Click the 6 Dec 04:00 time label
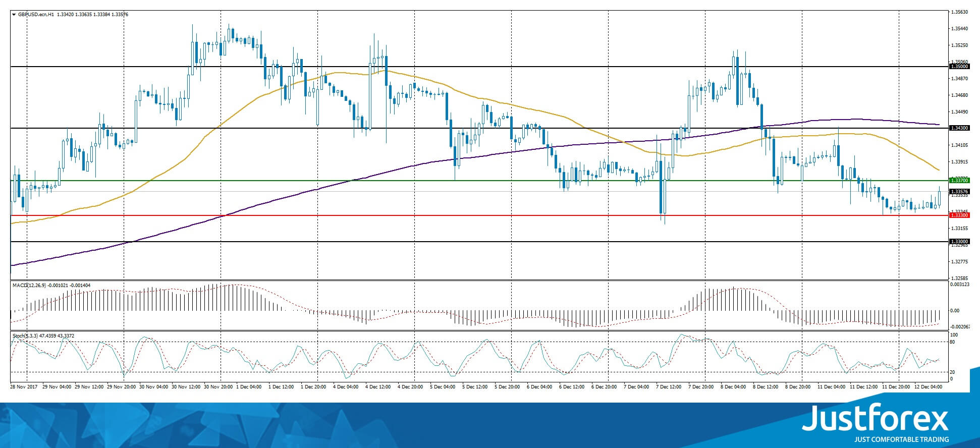The image size is (980, 448). click(539, 387)
